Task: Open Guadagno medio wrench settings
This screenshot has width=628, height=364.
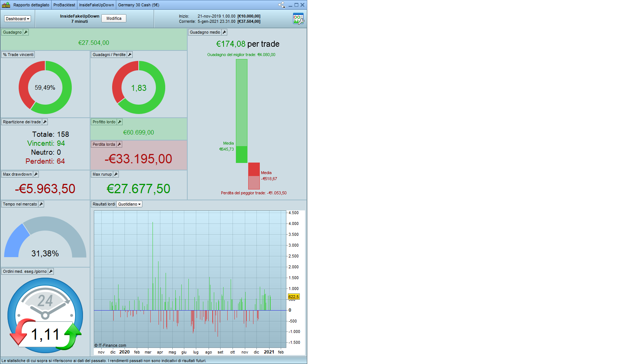Action: [x=224, y=32]
